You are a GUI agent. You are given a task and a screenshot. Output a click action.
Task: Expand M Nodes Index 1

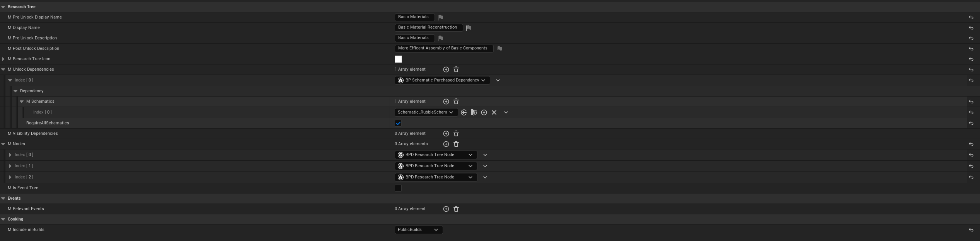click(x=10, y=166)
